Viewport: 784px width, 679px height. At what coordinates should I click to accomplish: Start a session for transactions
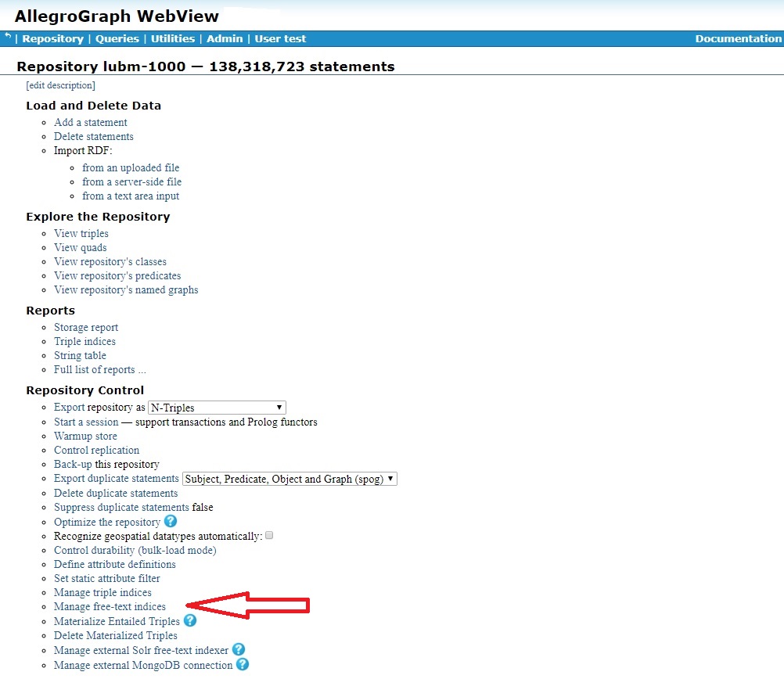85,421
